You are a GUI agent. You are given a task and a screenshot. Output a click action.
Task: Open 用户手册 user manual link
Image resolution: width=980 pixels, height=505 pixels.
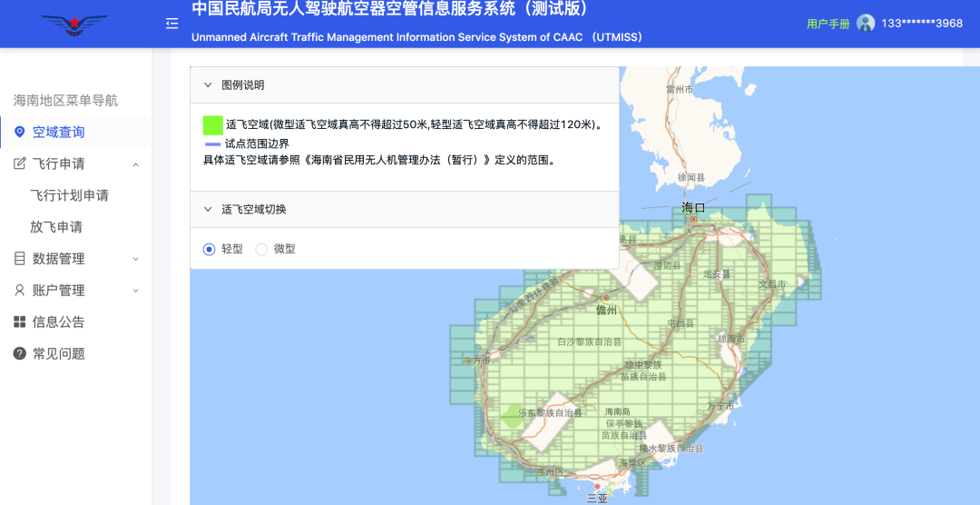point(828,24)
